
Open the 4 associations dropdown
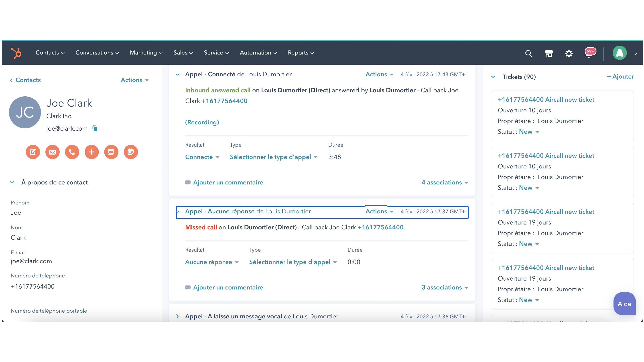click(445, 183)
